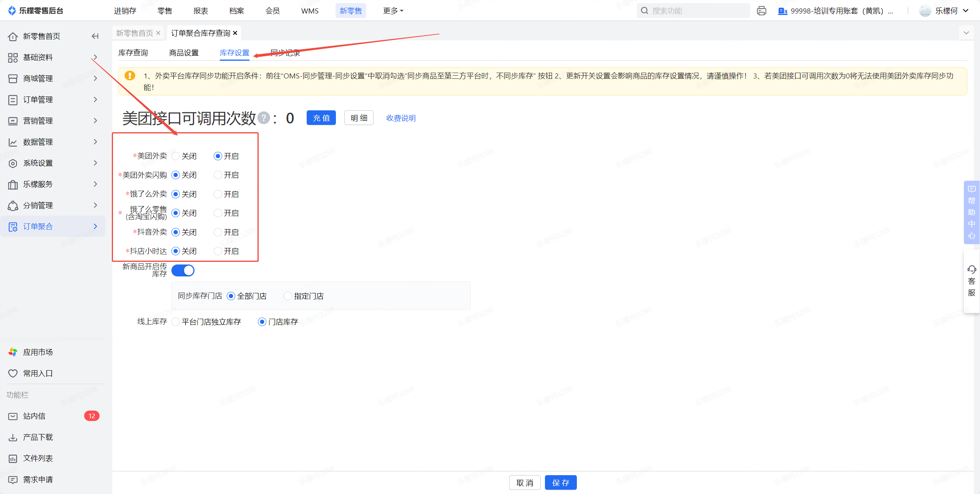Open WMS top menu
This screenshot has width=980, height=494.
click(x=310, y=11)
